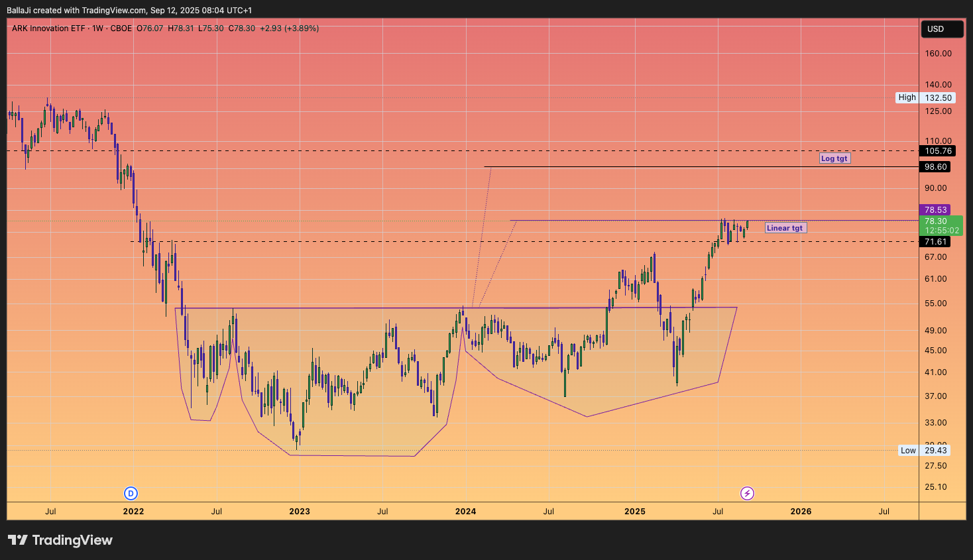The image size is (973, 560).
Task: Click the 71.61 price label
Action: (935, 242)
